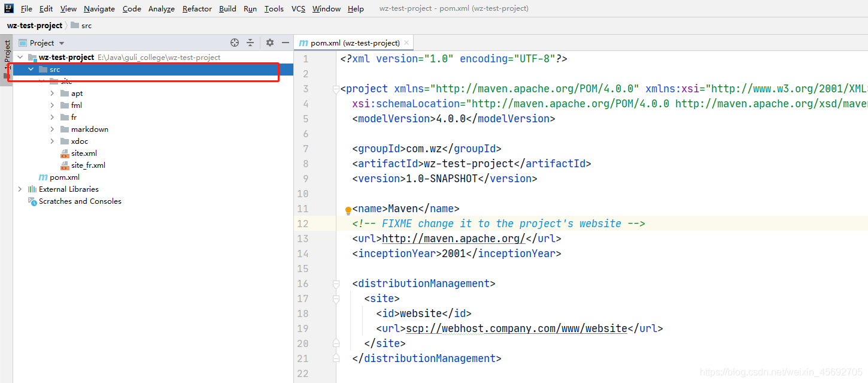The height and width of the screenshot is (383, 868).
Task: Click the Maven icon beside pom.xml in tree
Action: 43,177
